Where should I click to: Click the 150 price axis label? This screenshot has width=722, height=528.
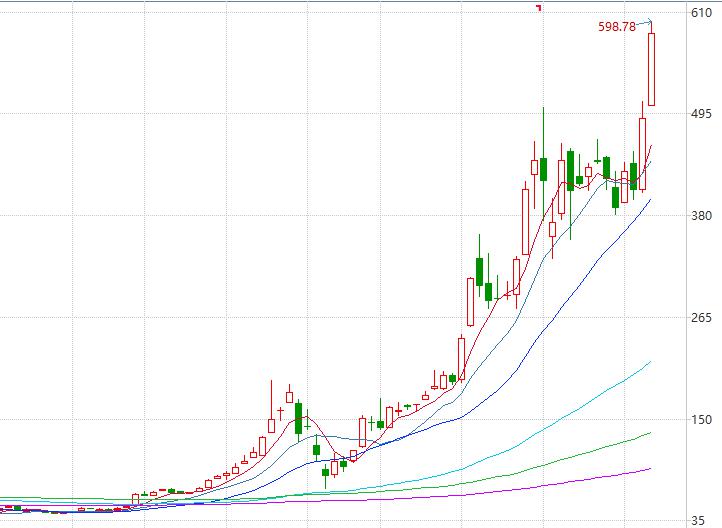pos(701,419)
